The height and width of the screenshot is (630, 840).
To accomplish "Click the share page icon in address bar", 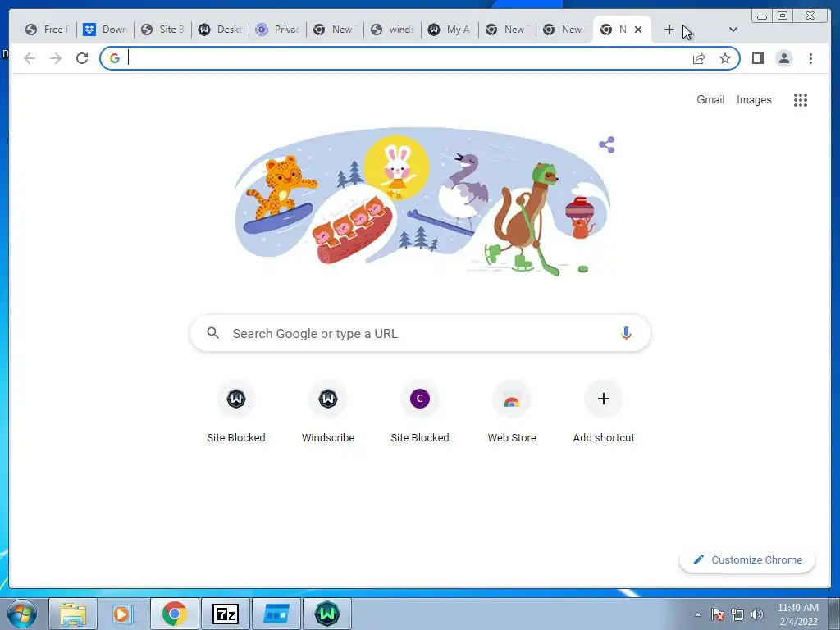I will (x=699, y=58).
